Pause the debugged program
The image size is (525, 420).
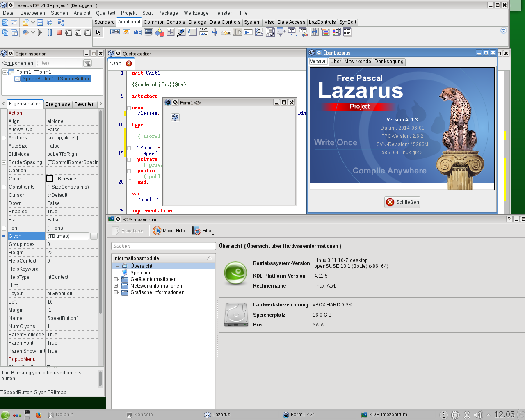point(50,32)
